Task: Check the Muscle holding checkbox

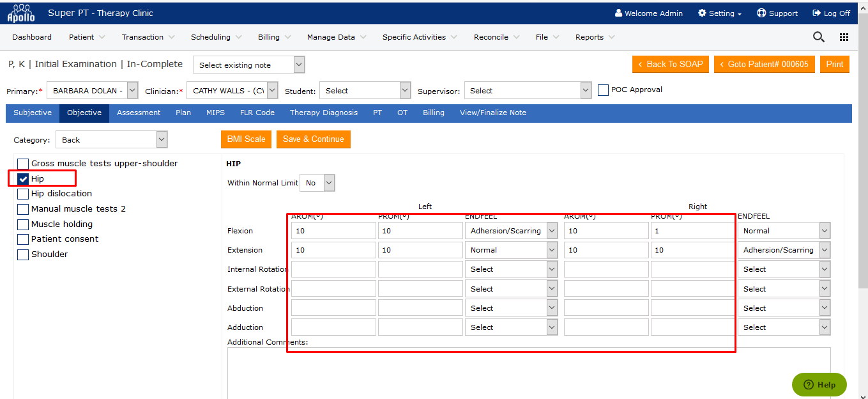Action: coord(23,224)
